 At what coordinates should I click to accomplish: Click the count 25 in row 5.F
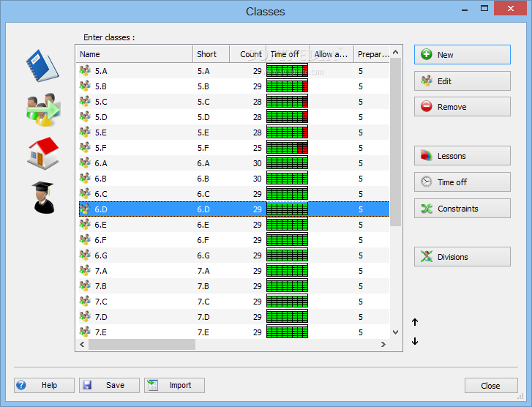(x=257, y=148)
